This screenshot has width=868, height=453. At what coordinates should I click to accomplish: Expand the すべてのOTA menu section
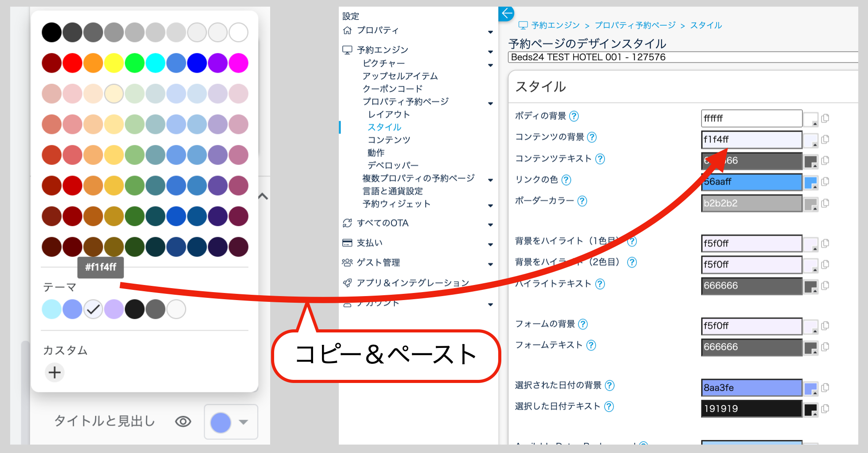[490, 224]
